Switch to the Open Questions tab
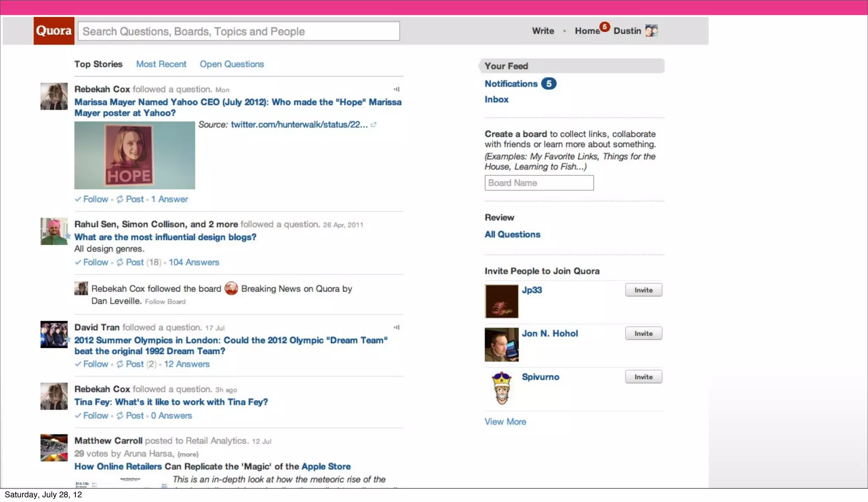 [x=231, y=64]
